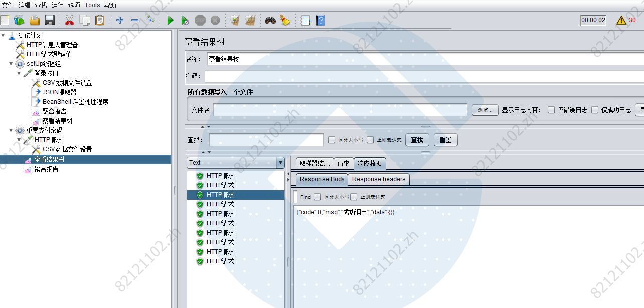Click the 浏览... button
The image size is (644, 308).
point(485,110)
